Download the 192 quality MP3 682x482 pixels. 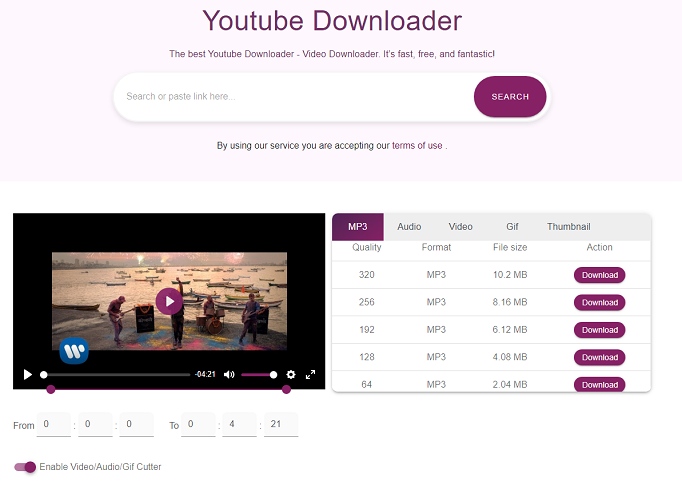(599, 330)
